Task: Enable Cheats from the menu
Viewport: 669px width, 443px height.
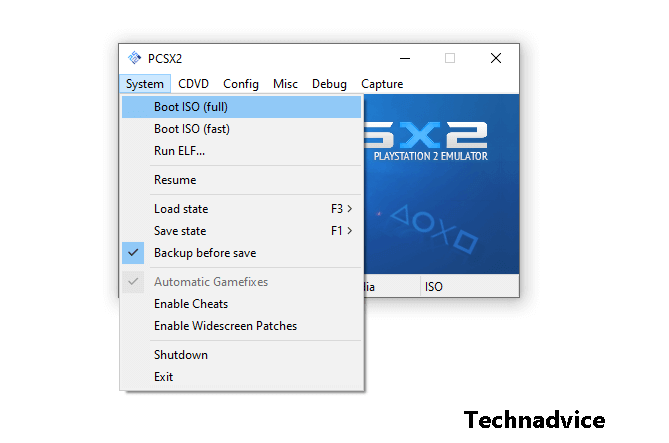Action: coord(241,304)
